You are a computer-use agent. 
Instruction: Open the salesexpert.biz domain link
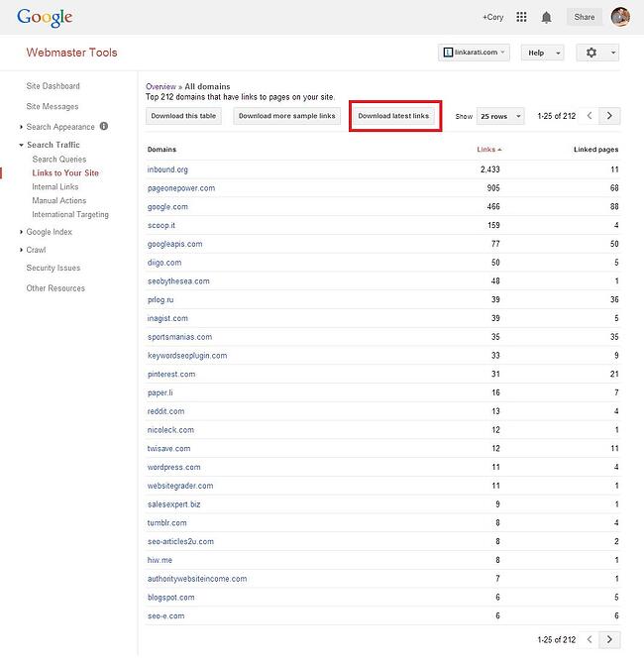coord(174,504)
